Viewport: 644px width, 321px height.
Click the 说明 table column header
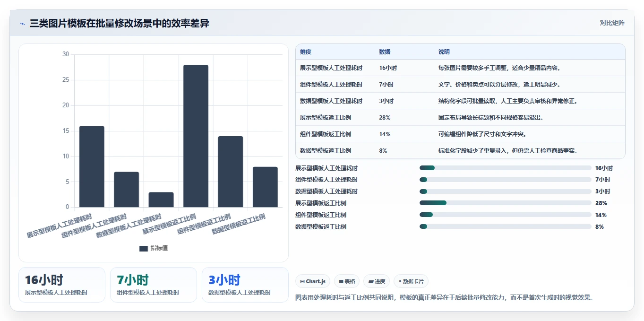[x=444, y=52]
